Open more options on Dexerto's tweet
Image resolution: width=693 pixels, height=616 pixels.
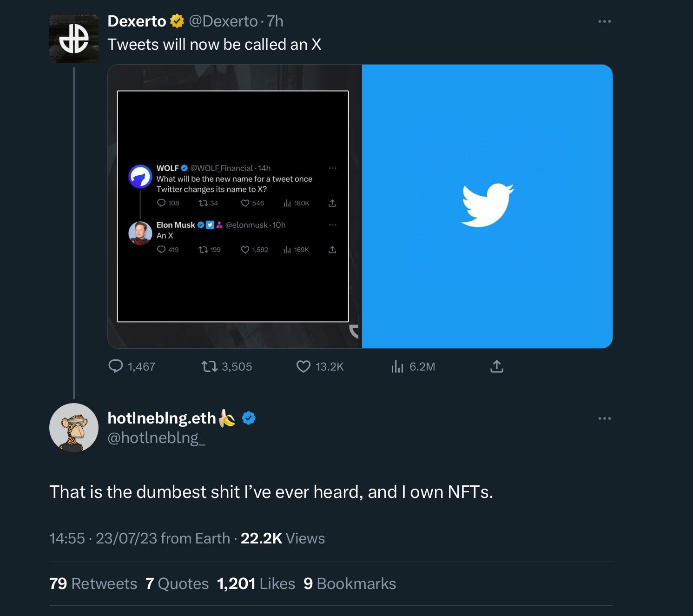pyautogui.click(x=604, y=21)
